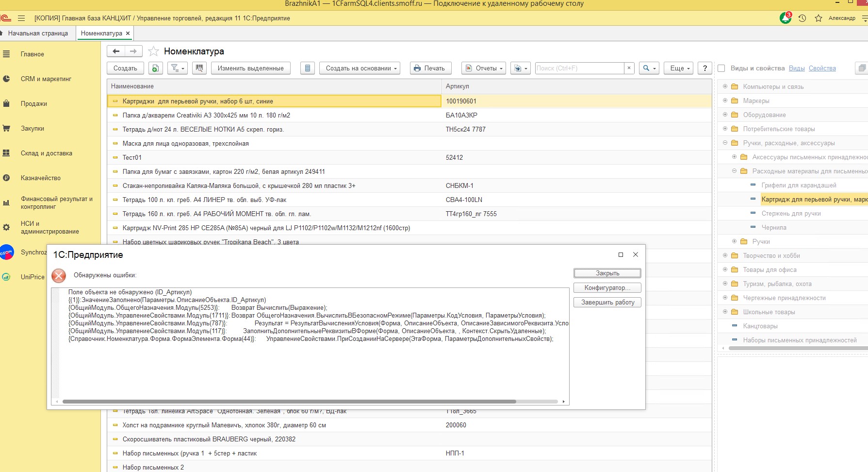This screenshot has width=868, height=472.
Task: Open the notifications bell icon
Action: point(785,18)
